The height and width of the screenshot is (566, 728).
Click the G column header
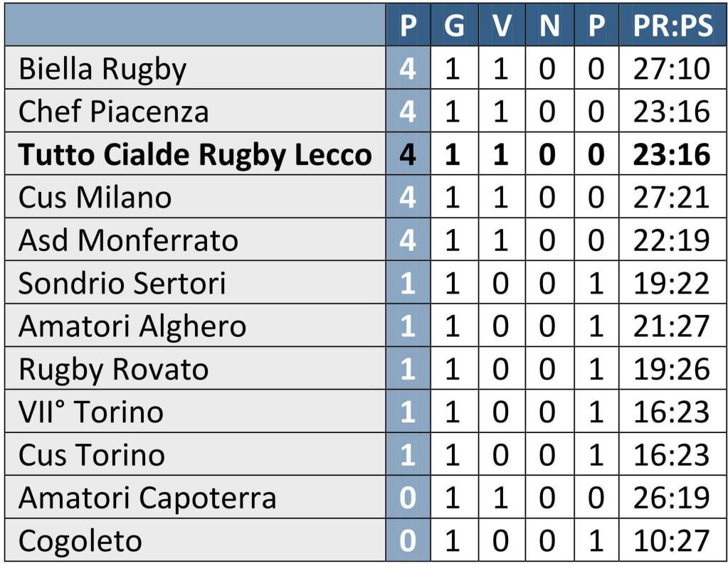[x=453, y=26]
